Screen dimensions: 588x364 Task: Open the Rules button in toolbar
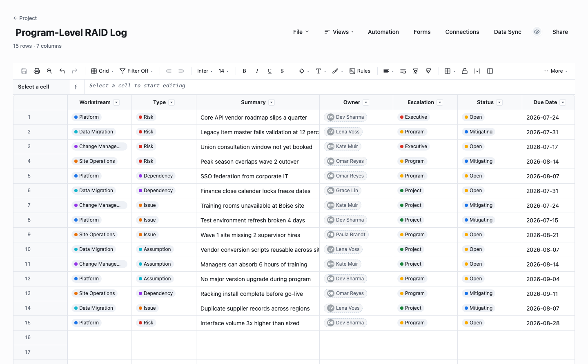360,71
